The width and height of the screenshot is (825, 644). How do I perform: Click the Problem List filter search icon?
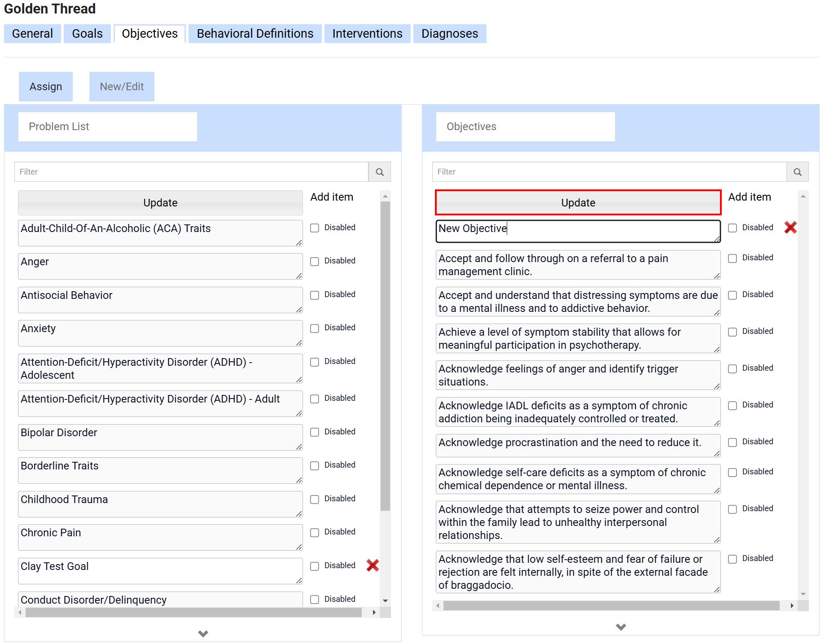(379, 172)
